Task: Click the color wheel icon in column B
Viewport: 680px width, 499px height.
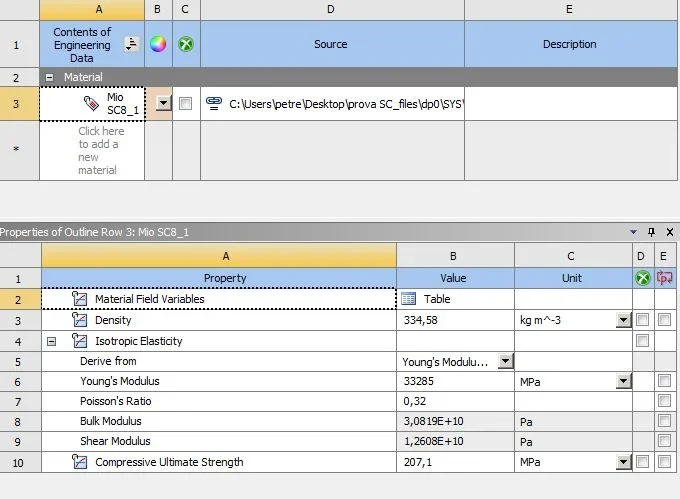Action: click(x=158, y=44)
